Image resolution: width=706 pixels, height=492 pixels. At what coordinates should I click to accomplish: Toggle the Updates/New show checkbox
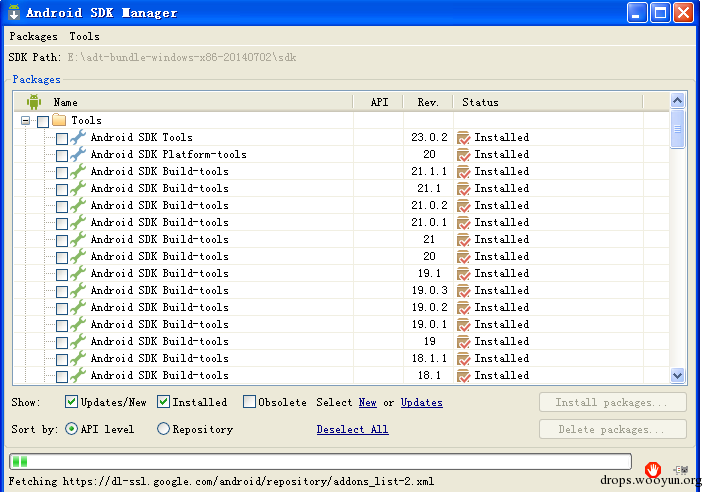point(71,402)
